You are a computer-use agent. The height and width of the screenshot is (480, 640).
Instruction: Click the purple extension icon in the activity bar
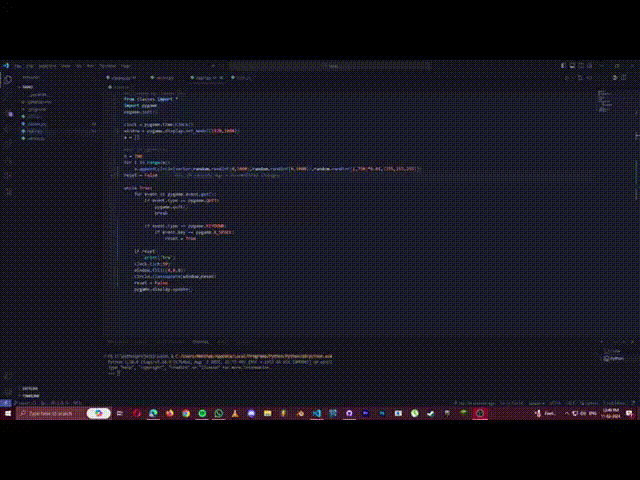pyautogui.click(x=11, y=115)
